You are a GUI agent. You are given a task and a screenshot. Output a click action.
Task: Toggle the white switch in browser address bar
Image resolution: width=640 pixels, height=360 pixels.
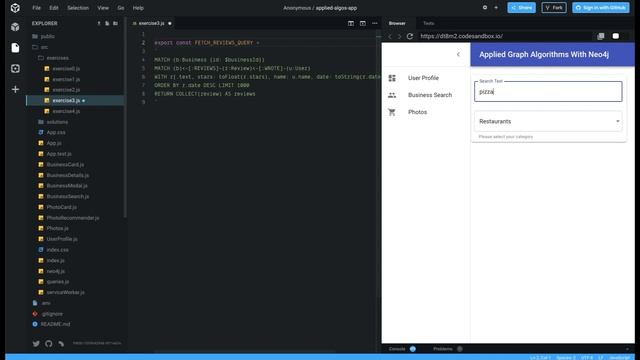click(x=616, y=36)
